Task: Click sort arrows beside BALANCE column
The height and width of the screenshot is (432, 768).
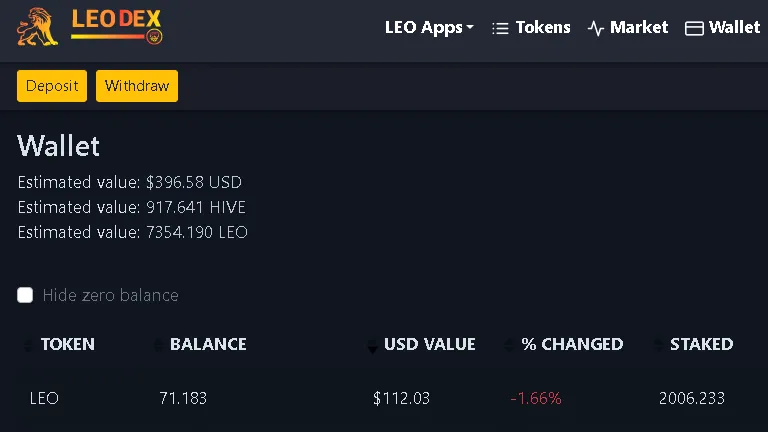Action: (x=158, y=345)
